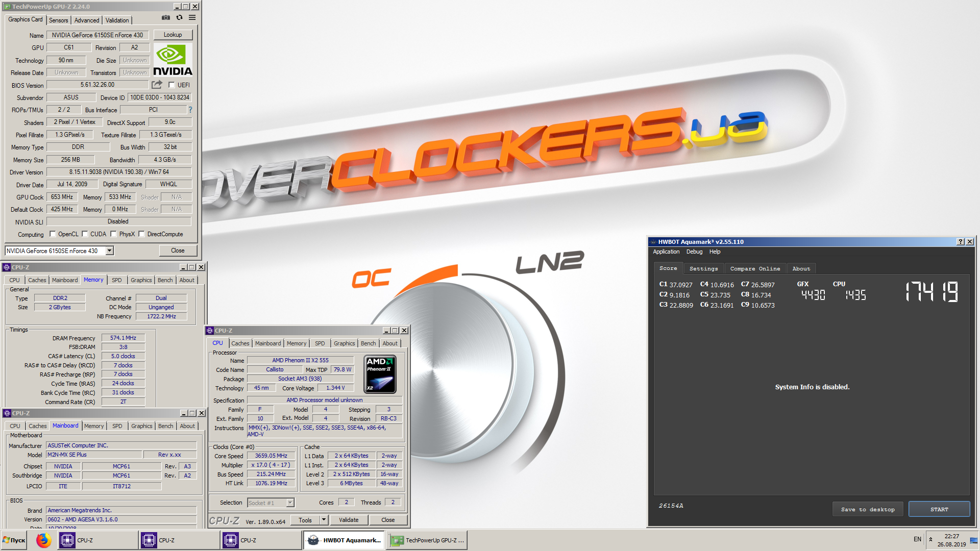980x551 pixels.
Task: Open About tab in mainboard CPU-Z window
Action: click(187, 426)
